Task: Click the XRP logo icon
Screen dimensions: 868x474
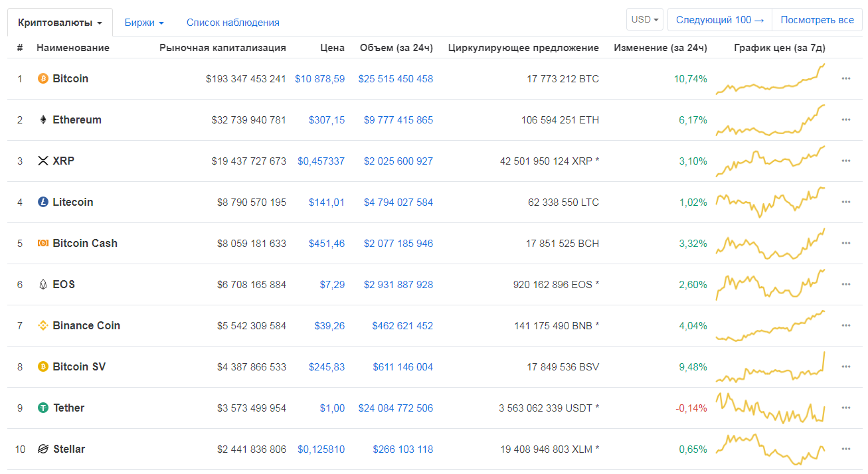Action: click(43, 161)
